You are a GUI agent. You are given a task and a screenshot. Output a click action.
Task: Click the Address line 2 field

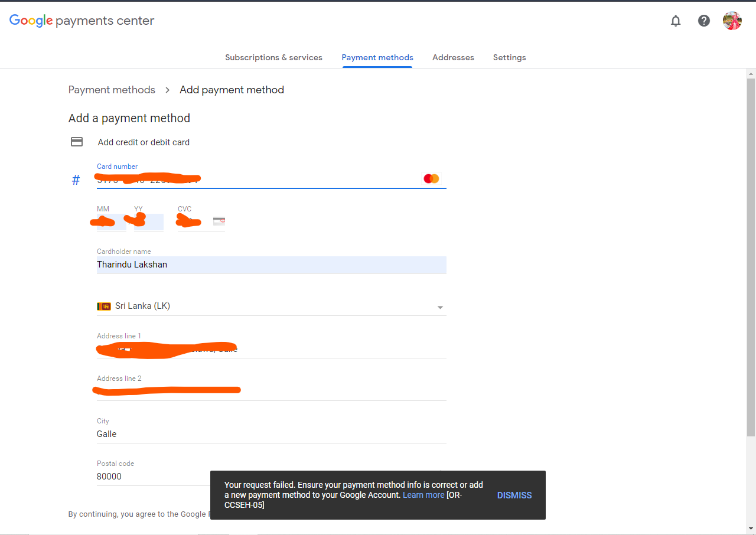272,392
